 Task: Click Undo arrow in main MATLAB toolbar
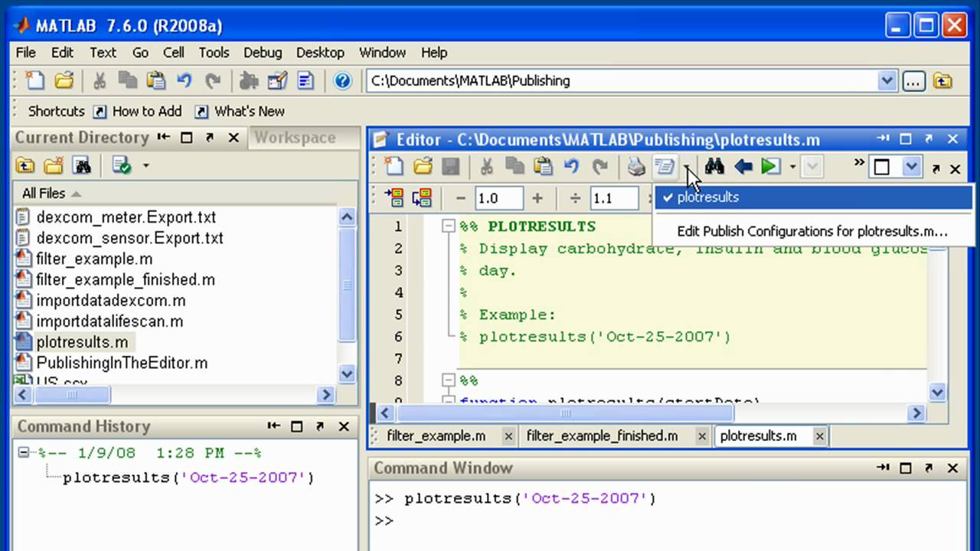185,80
